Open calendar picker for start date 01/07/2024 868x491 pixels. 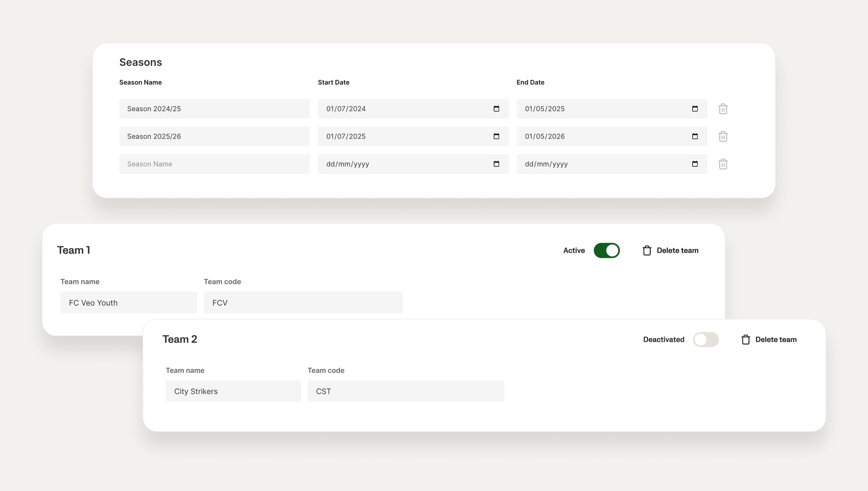(x=496, y=109)
